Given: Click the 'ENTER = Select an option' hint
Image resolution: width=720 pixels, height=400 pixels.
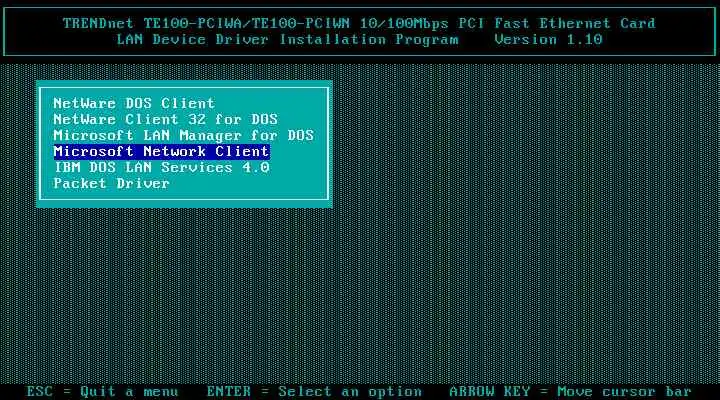Looking at the screenshot, I should click(314, 392).
